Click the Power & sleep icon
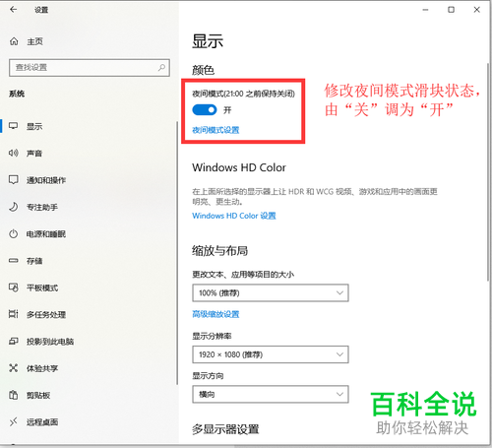This screenshot has width=492, height=448. (x=13, y=233)
